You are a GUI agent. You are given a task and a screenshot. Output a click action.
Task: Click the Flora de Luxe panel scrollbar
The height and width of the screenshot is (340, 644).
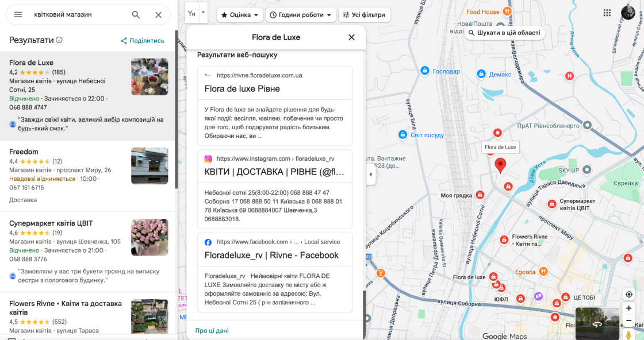[x=363, y=314]
